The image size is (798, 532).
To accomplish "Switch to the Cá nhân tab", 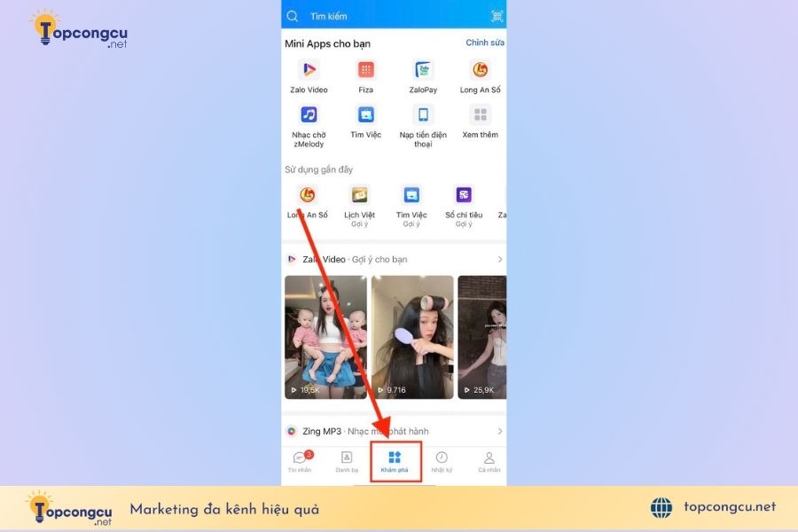I will click(489, 461).
